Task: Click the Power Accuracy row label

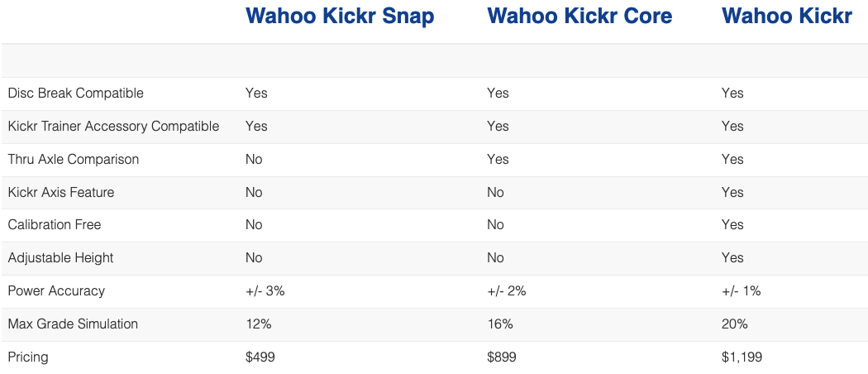Action: (56, 290)
